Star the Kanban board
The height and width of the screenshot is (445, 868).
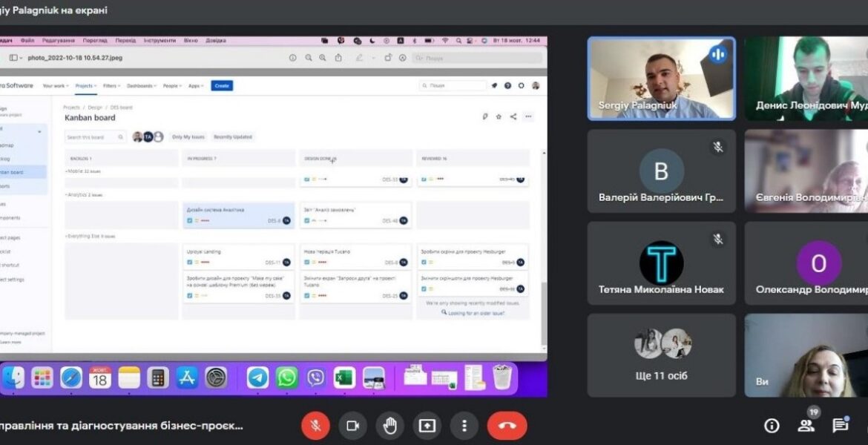tap(499, 116)
